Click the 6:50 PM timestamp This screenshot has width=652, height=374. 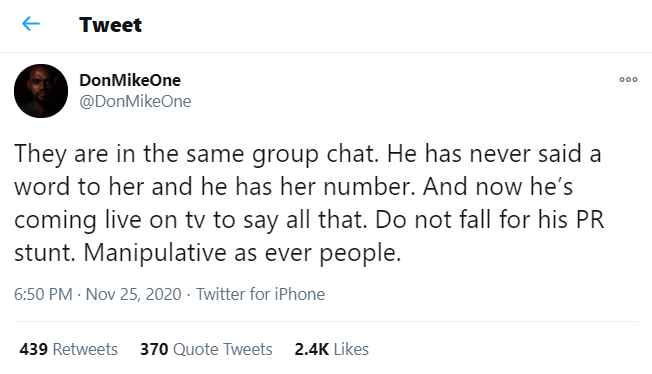(43, 294)
